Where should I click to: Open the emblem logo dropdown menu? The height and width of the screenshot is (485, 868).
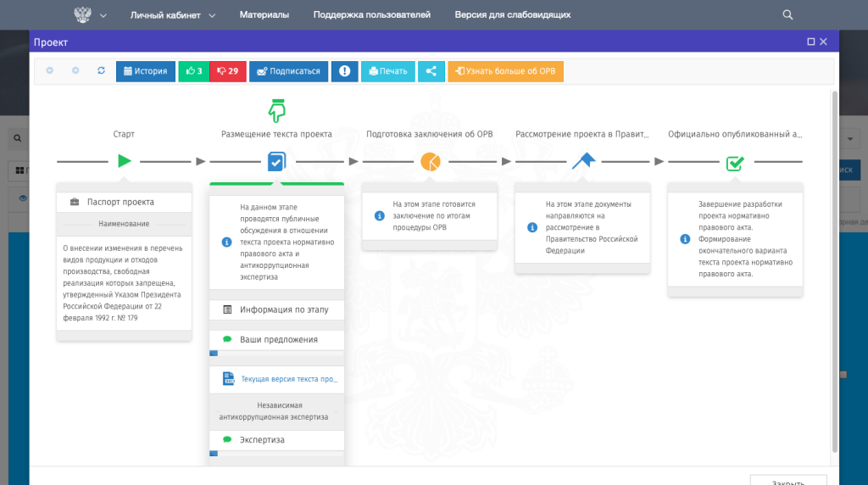tap(91, 15)
